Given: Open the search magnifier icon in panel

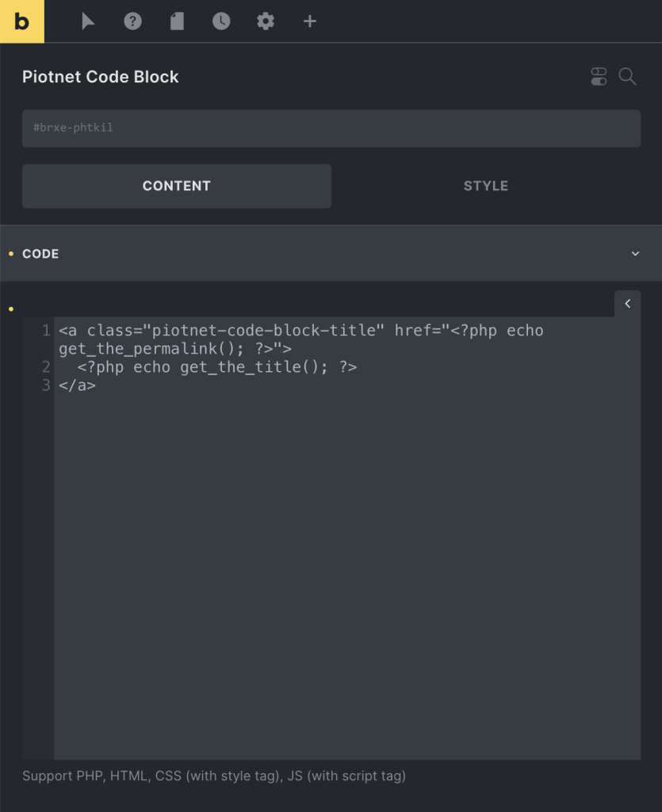Looking at the screenshot, I should point(627,77).
